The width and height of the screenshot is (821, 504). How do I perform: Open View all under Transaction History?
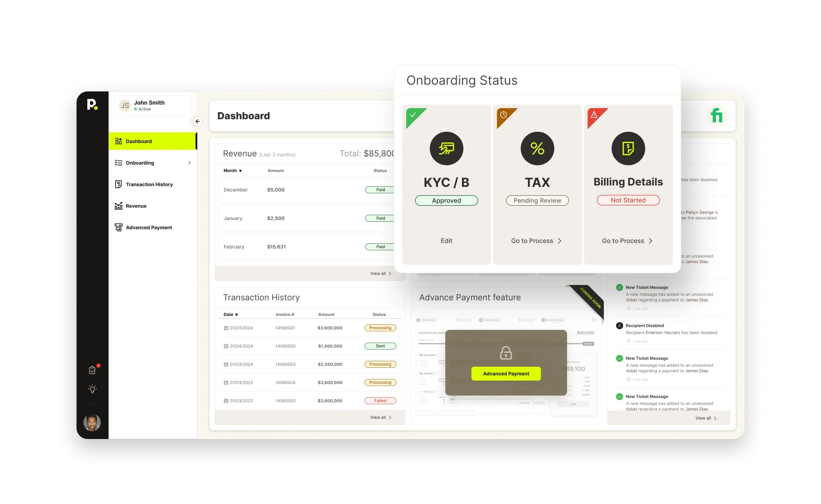(x=380, y=417)
